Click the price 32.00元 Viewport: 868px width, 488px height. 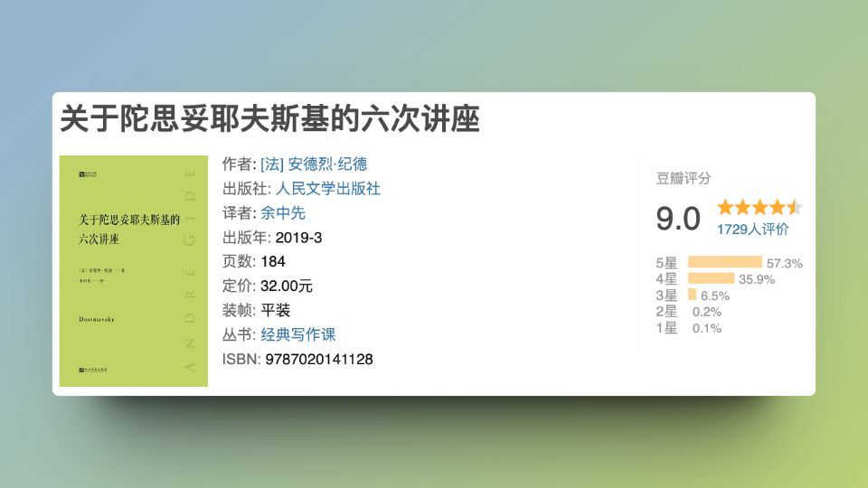(287, 286)
